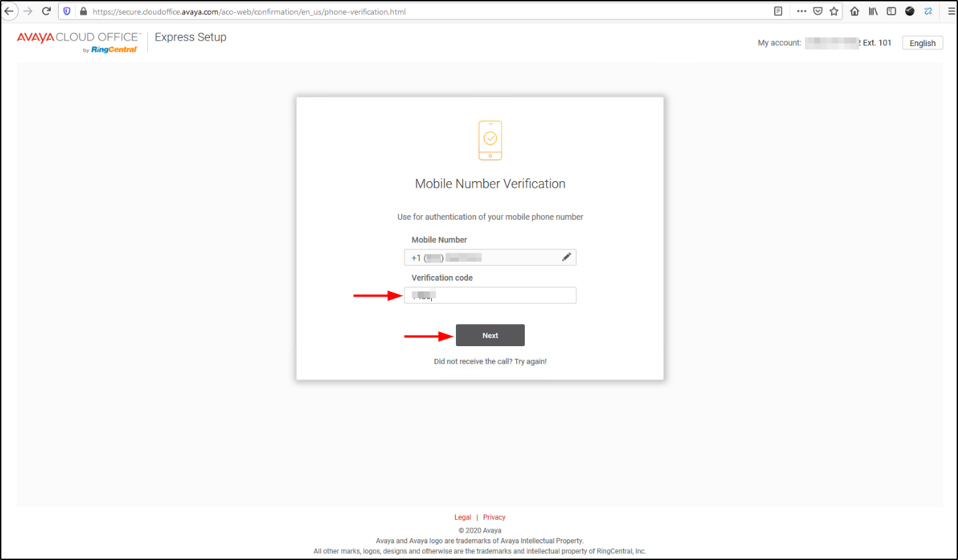Open tracking protection shield icon
958x560 pixels.
point(67,11)
